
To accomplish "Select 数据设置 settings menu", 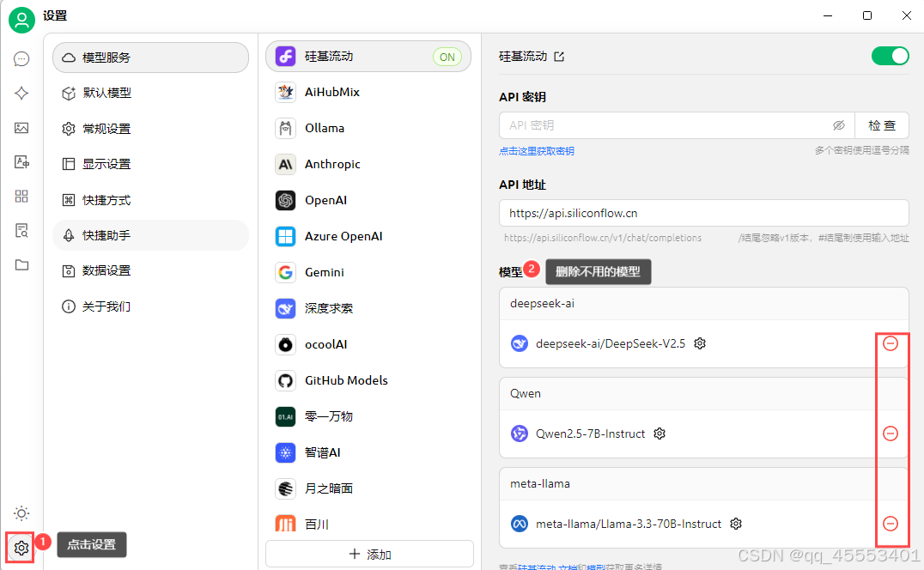I will point(151,271).
